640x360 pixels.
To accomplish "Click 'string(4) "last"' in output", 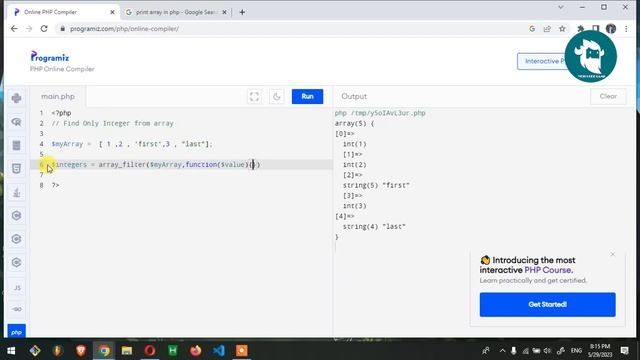I will coord(374,227).
